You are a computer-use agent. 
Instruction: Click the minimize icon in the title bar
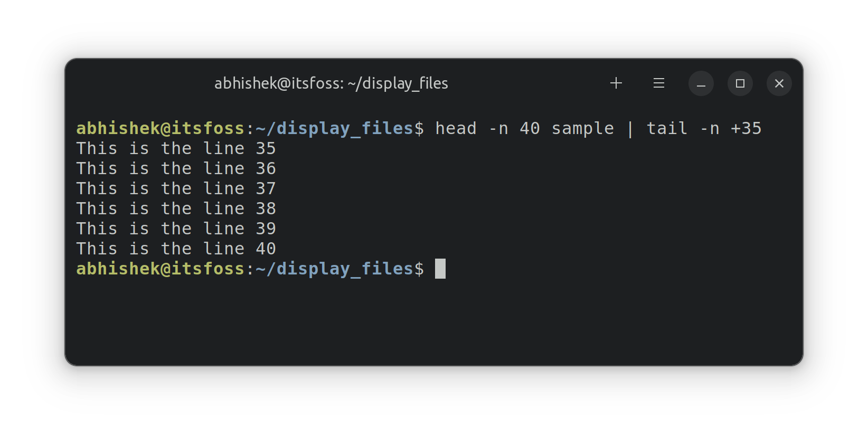701,83
